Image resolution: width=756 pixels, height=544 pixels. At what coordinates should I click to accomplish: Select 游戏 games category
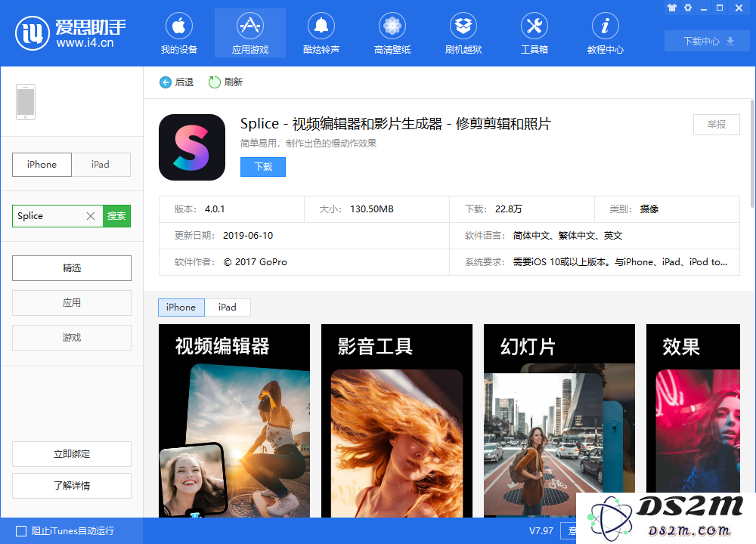click(x=72, y=337)
